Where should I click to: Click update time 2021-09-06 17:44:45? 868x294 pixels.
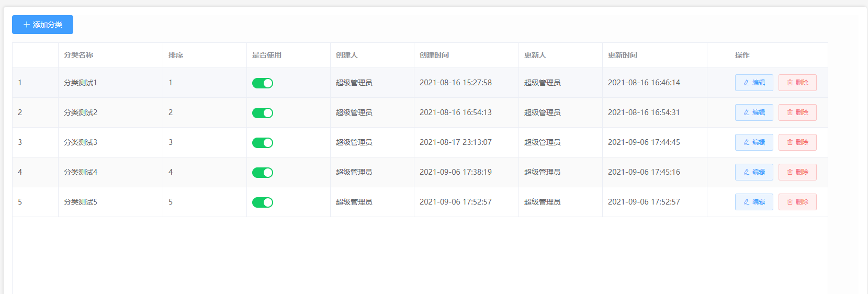click(x=644, y=142)
